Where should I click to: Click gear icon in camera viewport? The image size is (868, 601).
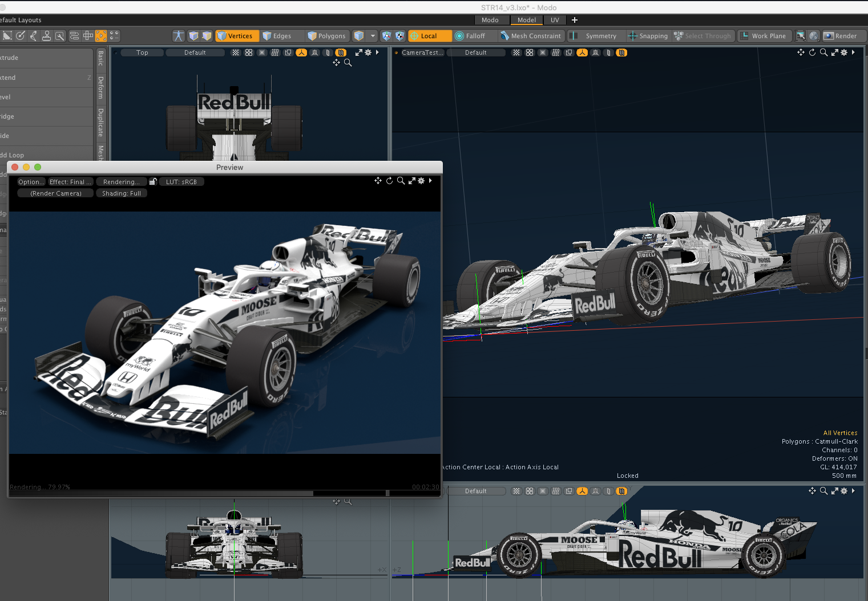(844, 52)
